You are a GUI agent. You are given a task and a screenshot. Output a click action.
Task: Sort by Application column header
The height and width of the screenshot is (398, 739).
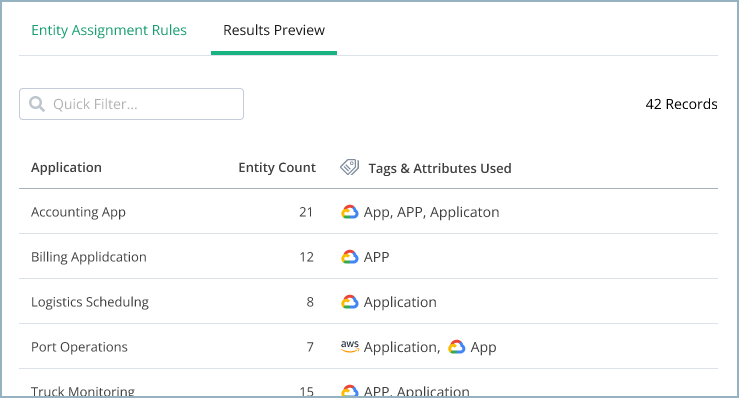click(66, 167)
